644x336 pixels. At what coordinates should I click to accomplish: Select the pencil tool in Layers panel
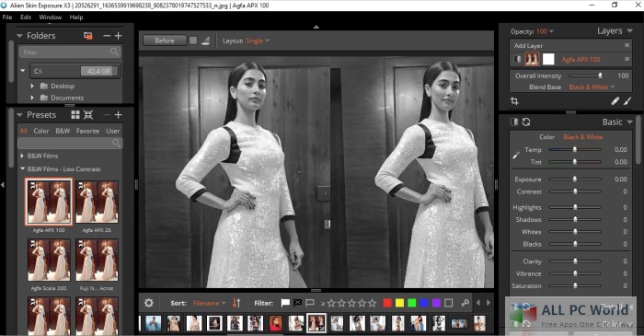pyautogui.click(x=615, y=101)
